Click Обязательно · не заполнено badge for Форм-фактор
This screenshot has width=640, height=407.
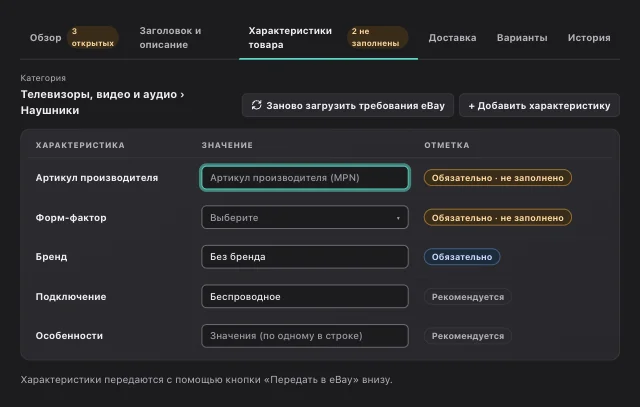pyautogui.click(x=498, y=218)
